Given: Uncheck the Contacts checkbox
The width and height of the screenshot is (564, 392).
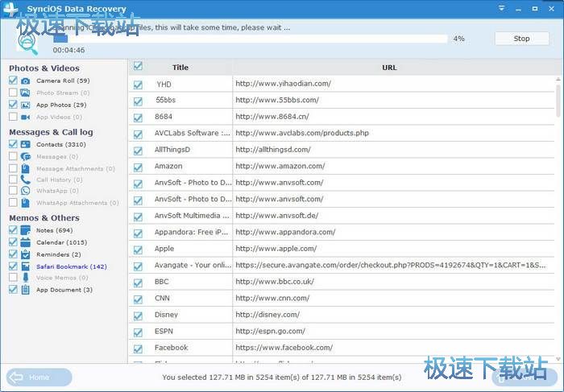Looking at the screenshot, I should (x=13, y=144).
